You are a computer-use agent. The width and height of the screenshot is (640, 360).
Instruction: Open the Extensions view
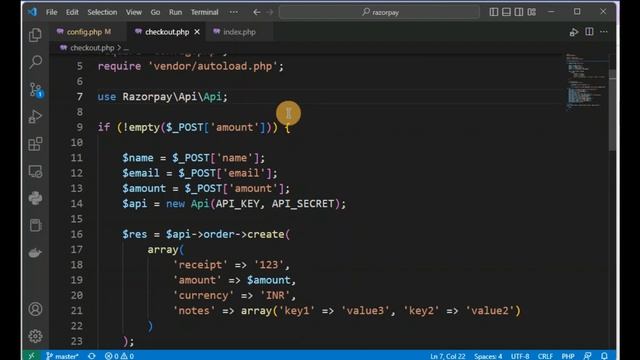tap(36, 144)
